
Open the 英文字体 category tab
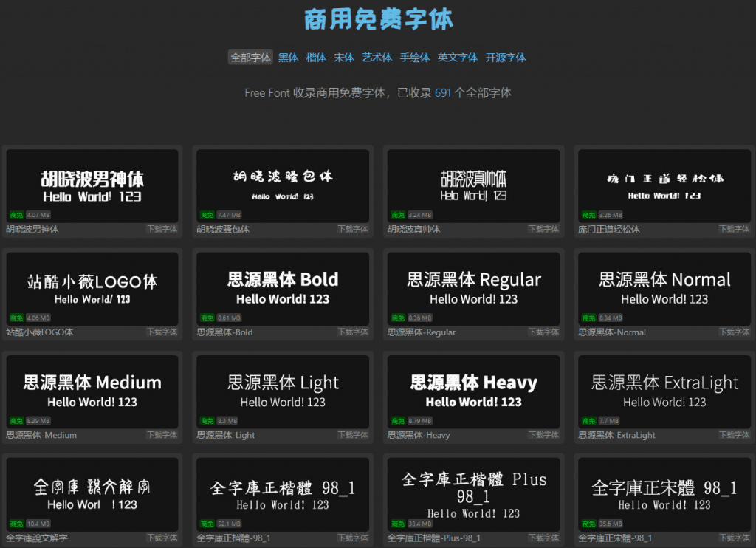(458, 58)
